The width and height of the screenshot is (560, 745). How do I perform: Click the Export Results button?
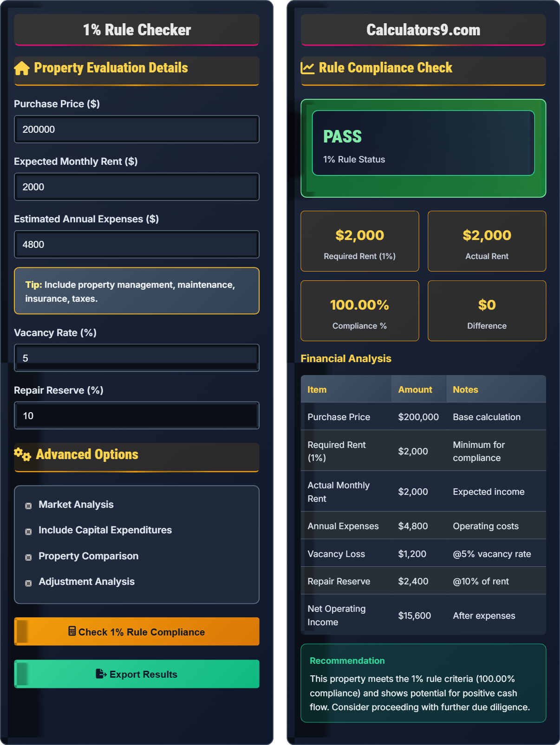point(137,674)
